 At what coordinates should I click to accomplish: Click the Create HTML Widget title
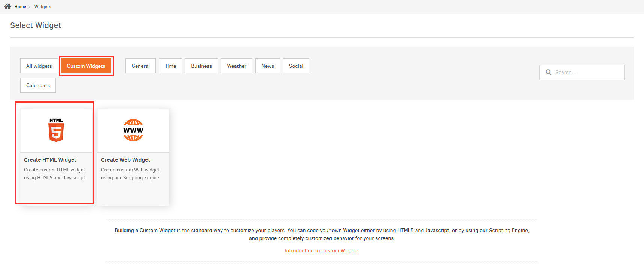click(x=50, y=160)
